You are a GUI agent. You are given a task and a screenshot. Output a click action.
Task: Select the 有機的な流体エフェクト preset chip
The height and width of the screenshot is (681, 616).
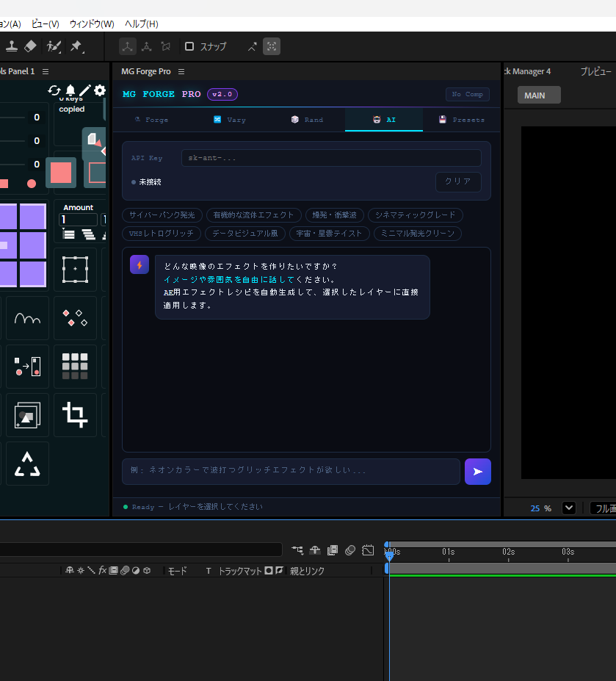(253, 215)
